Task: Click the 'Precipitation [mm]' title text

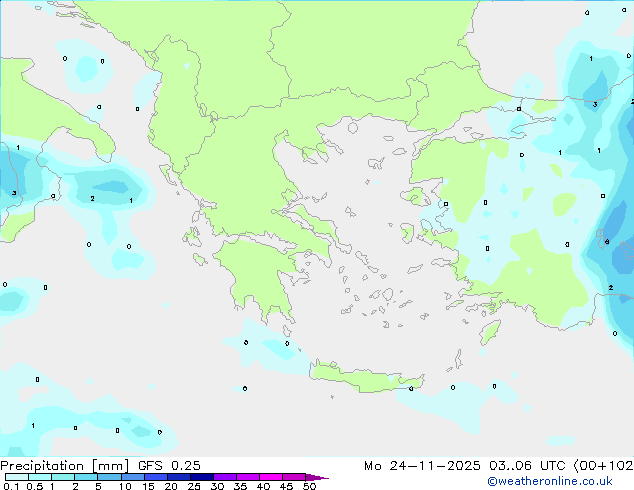Action: 65,466
